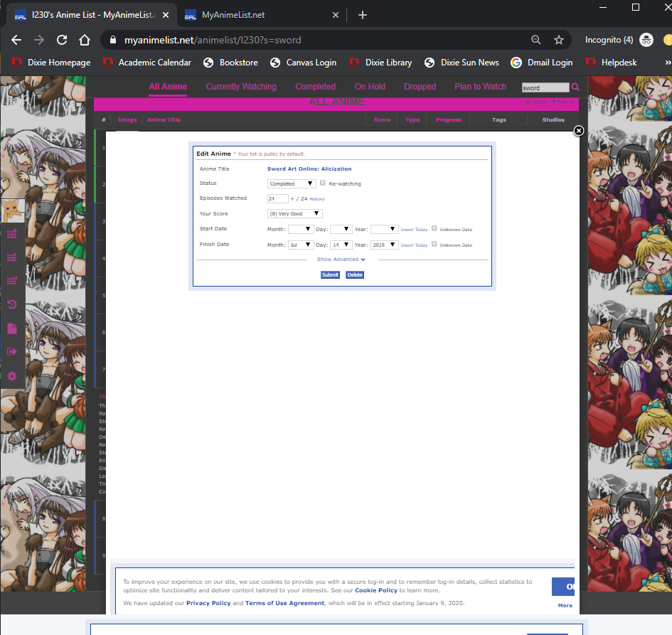This screenshot has width=672, height=635.
Task: Enable the Re-watching checkbox
Action: pos(323,183)
